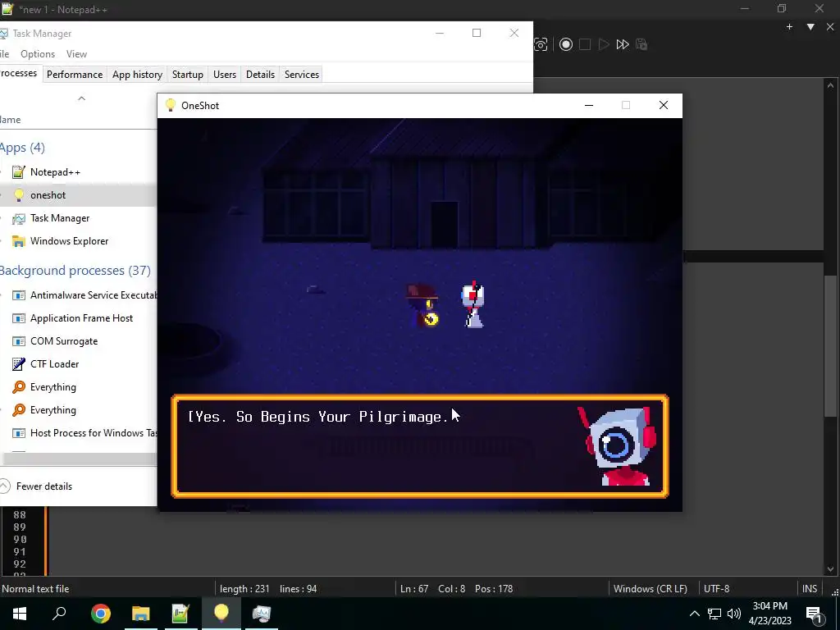Launch Google Chrome from the taskbar
This screenshot has height=630, width=840.
pyautogui.click(x=101, y=614)
